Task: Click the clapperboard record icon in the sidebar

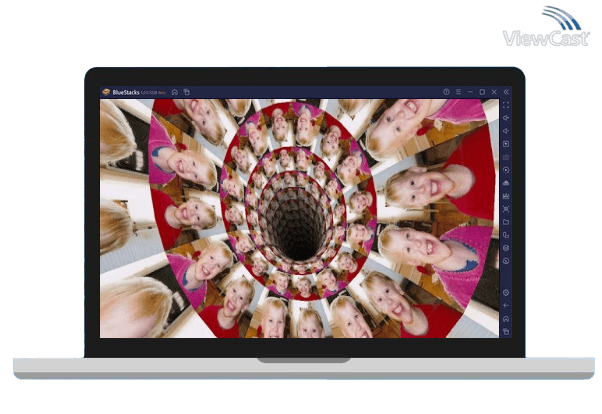Action: [x=506, y=196]
